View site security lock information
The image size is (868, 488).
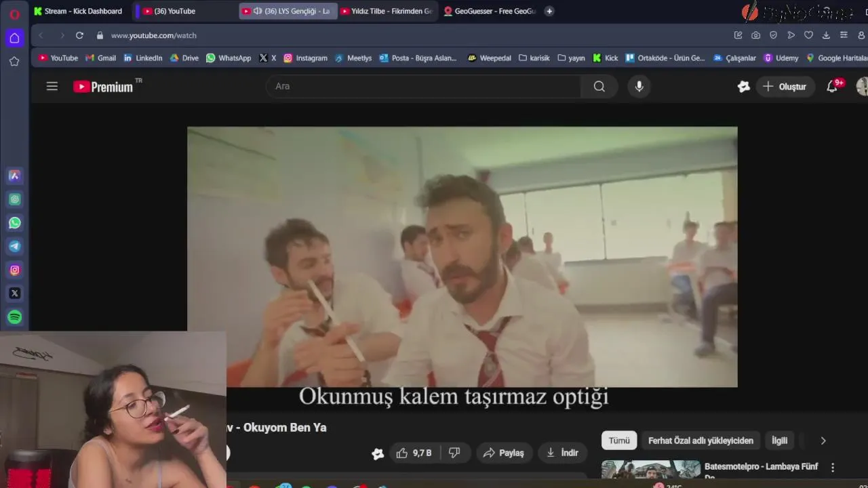click(x=100, y=35)
